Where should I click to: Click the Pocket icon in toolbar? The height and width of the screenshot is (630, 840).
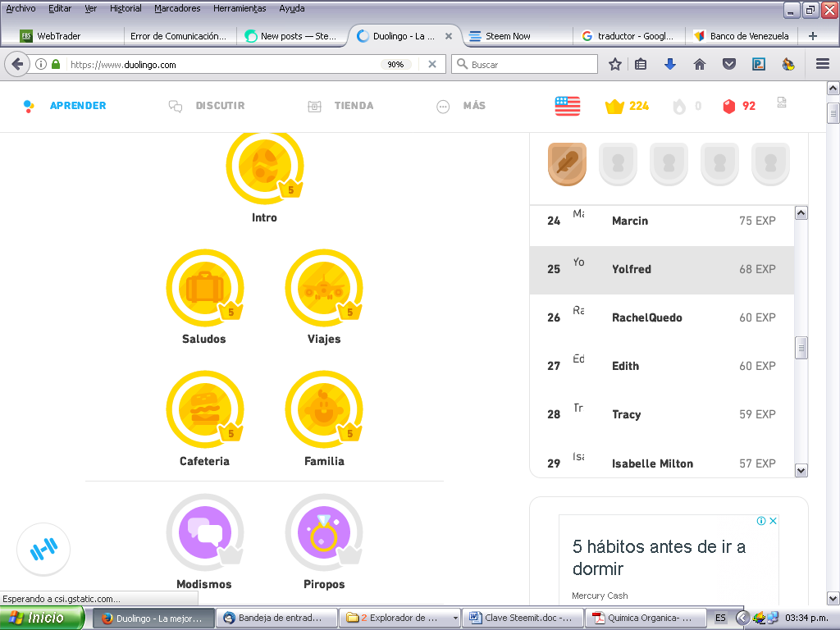point(728,64)
